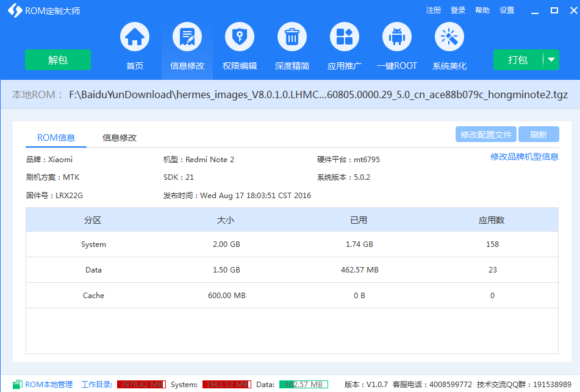
Task: Click the System 1961.13 MB usage bar
Action: click(227, 385)
